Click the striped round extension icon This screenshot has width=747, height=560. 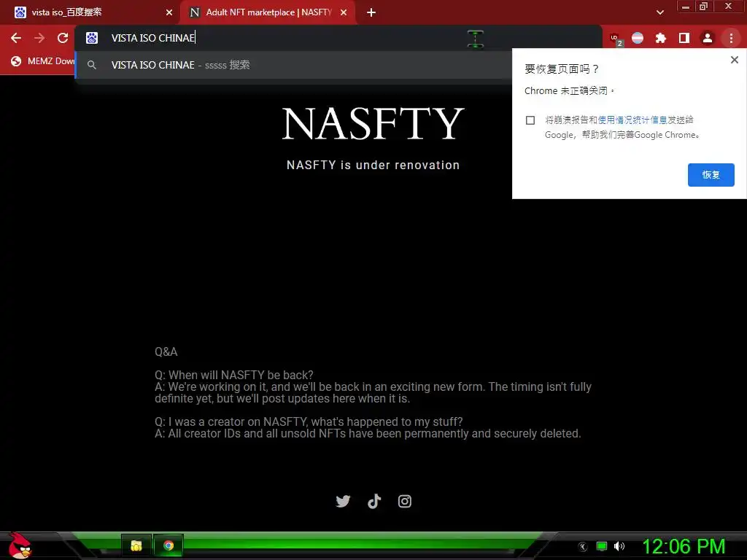(638, 38)
